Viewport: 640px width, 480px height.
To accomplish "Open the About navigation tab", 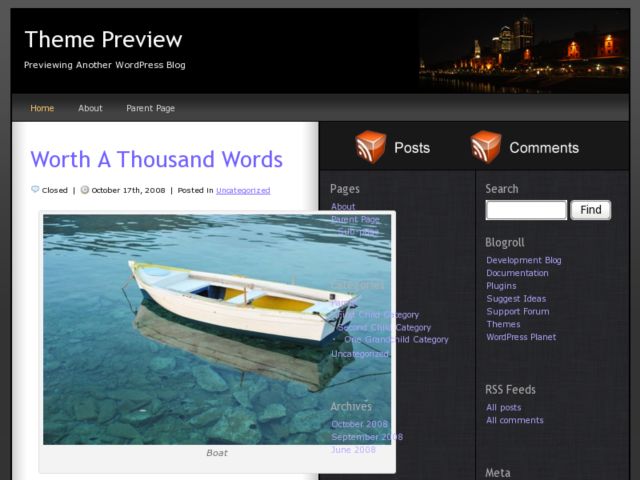I will (x=90, y=108).
